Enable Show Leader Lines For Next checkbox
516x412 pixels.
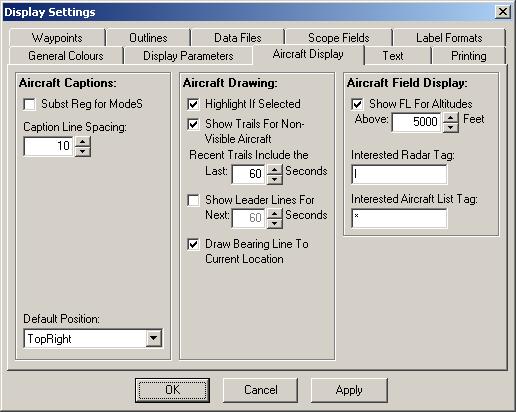point(193,200)
